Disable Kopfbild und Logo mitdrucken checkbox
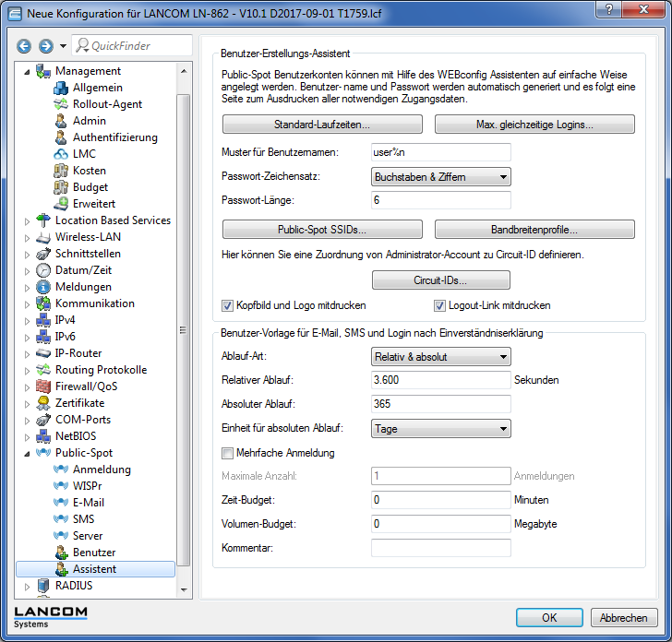This screenshot has height=642, width=672. [228, 305]
